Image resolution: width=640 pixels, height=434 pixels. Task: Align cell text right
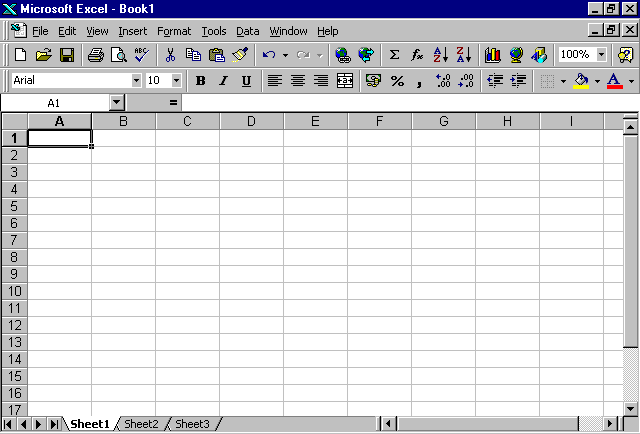[x=321, y=80]
